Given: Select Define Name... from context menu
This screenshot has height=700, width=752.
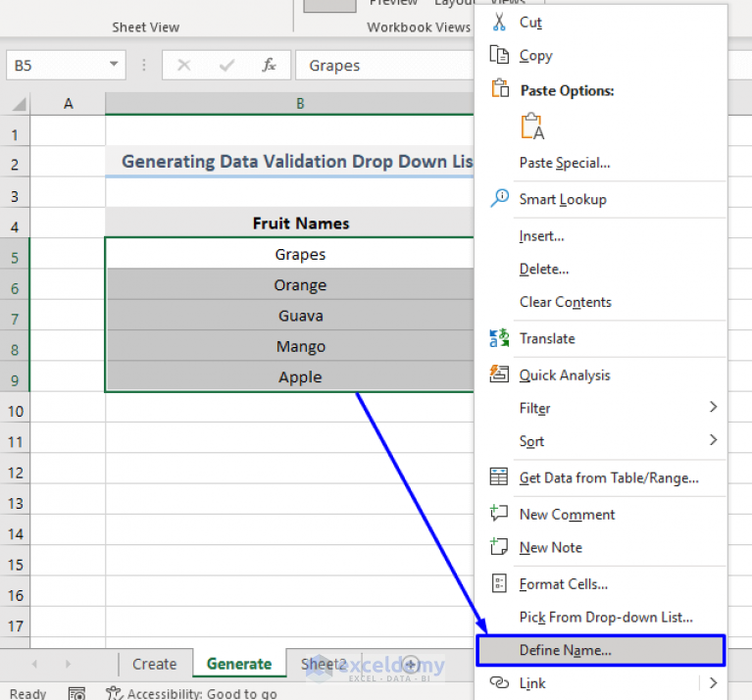Looking at the screenshot, I should (x=600, y=650).
